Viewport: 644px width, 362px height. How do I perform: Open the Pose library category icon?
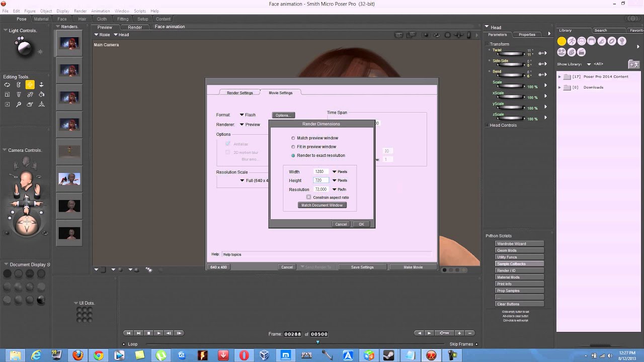572,41
